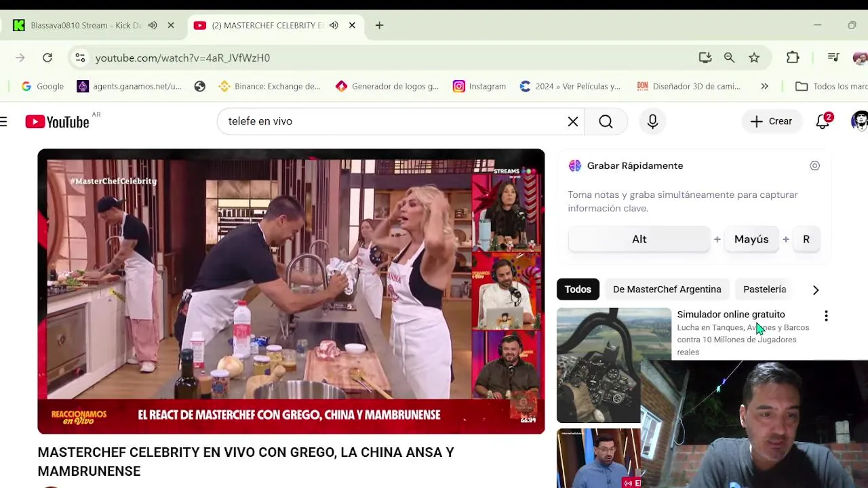Open the media controls icon

(833, 58)
